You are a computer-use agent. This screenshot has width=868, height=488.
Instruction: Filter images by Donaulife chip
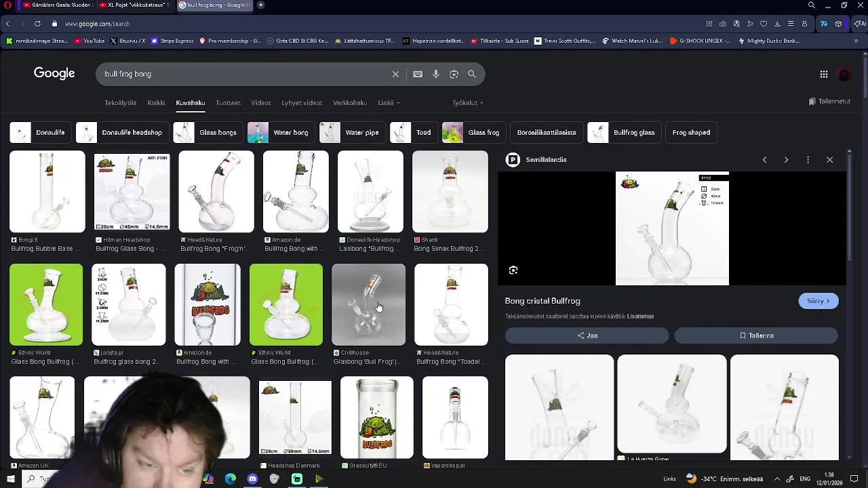[x=40, y=133]
